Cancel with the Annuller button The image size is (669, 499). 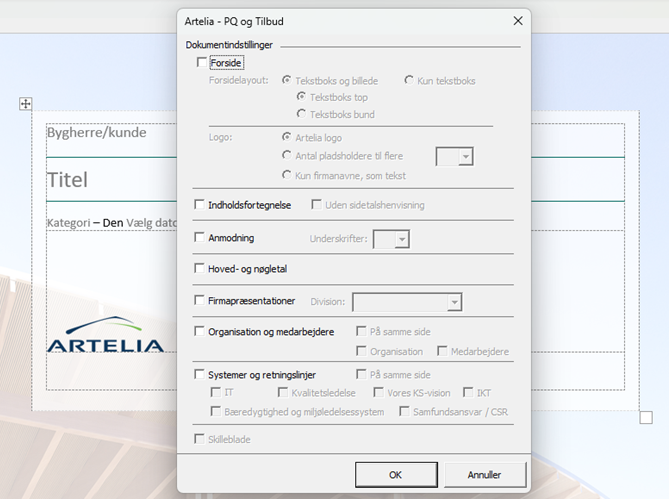pyautogui.click(x=485, y=475)
